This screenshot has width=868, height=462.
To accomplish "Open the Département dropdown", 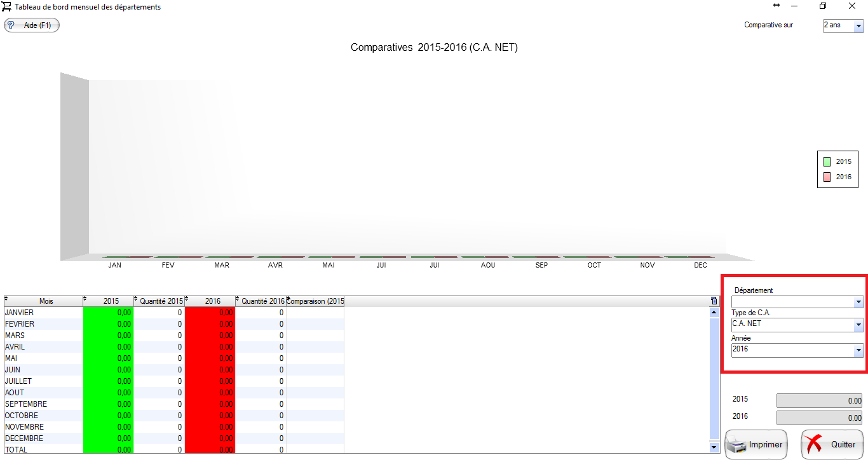I will tap(858, 302).
